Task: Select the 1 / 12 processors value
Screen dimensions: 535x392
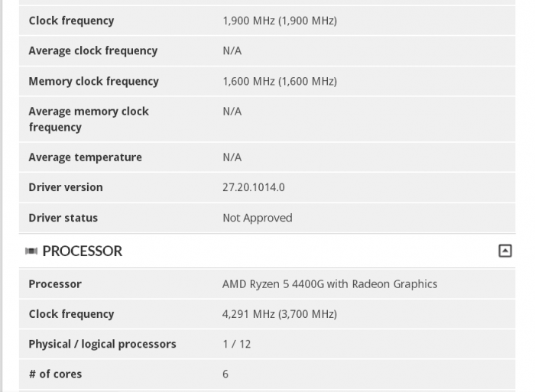Action: coord(236,344)
